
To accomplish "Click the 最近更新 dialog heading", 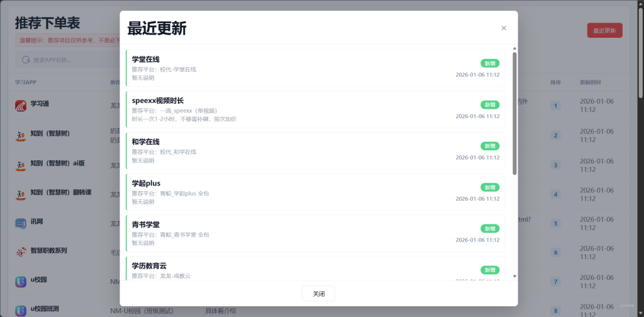I will (x=157, y=29).
